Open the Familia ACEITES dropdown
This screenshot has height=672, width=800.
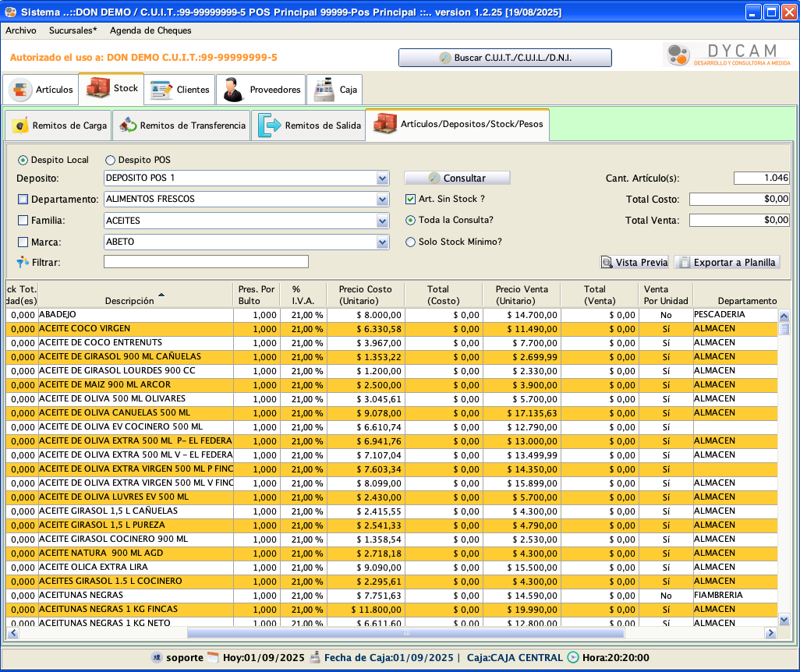382,221
